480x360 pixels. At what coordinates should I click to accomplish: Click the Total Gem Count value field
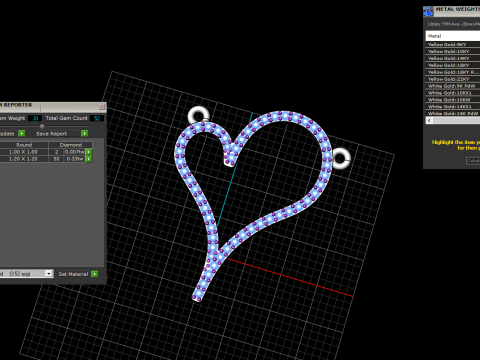point(97,118)
